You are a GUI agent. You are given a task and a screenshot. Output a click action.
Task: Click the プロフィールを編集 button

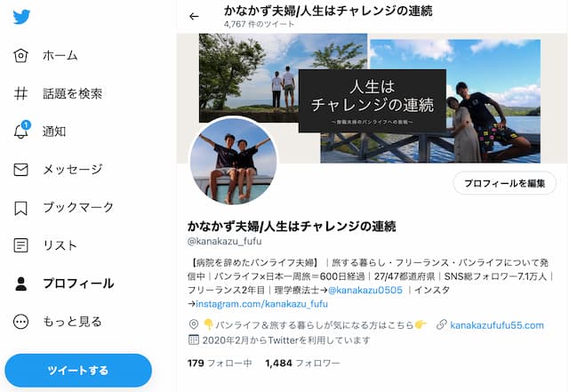[x=505, y=183]
